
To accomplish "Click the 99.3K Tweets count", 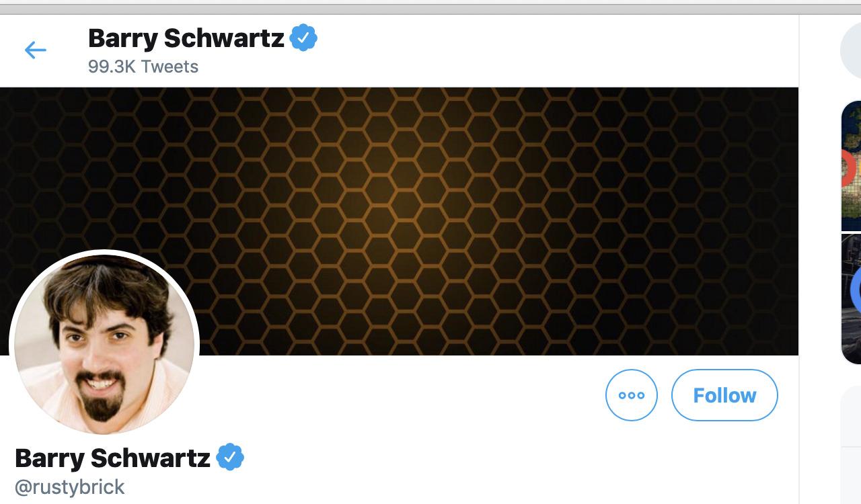I will click(x=143, y=67).
